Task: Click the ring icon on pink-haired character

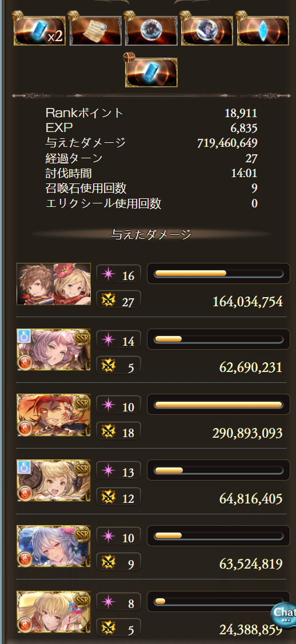Action: (23, 335)
